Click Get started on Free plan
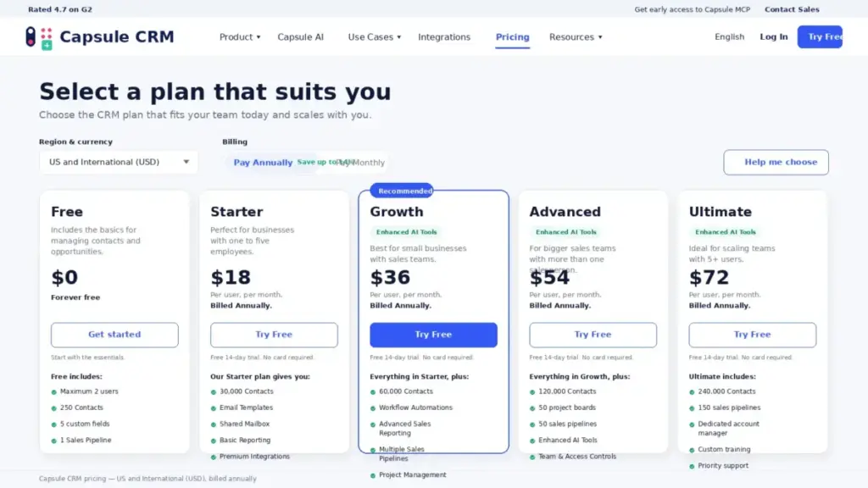Viewport: 868px width, 488px height. (114, 335)
